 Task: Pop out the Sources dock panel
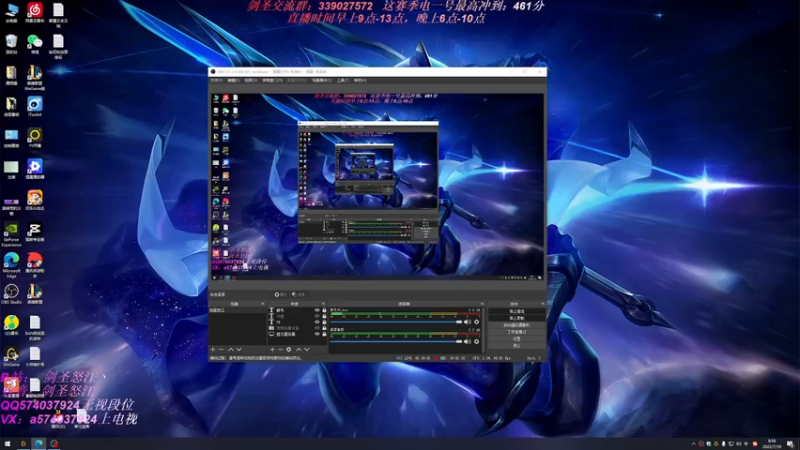pyautogui.click(x=323, y=304)
